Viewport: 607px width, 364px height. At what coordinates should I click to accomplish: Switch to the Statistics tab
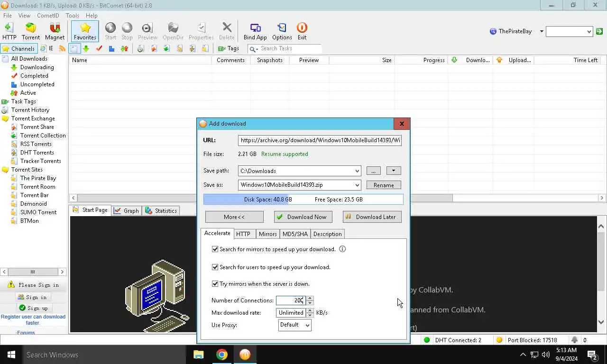coord(161,210)
